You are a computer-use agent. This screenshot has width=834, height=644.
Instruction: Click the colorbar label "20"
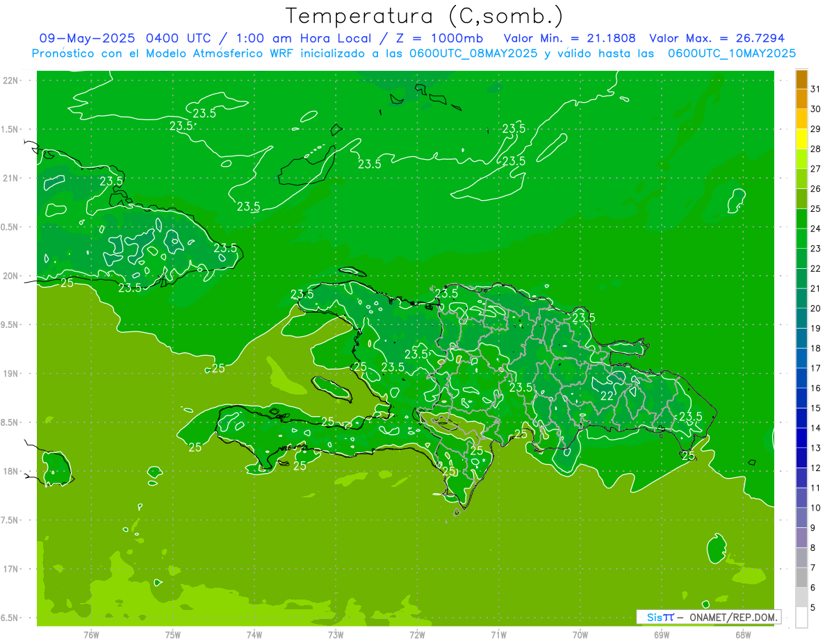tap(816, 308)
